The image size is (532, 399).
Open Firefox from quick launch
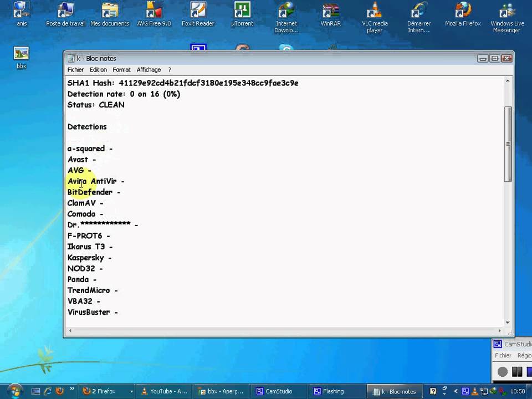(60, 391)
